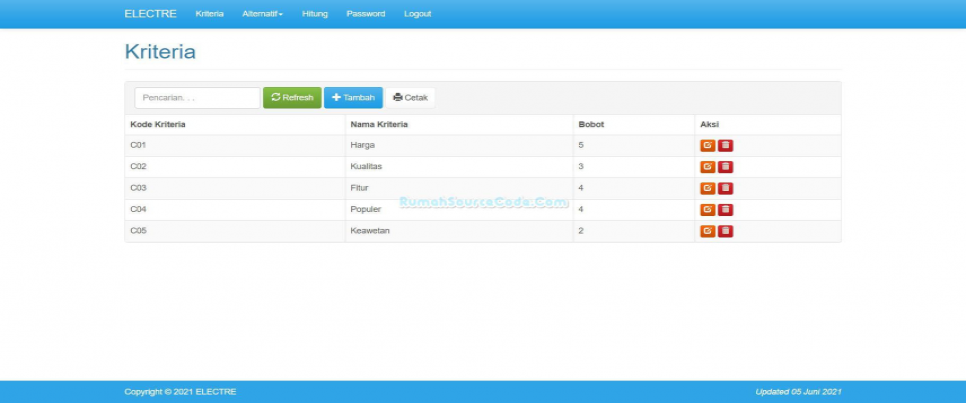The width and height of the screenshot is (966, 403).
Task: Select the Kriteria page heading
Action: [x=160, y=52]
